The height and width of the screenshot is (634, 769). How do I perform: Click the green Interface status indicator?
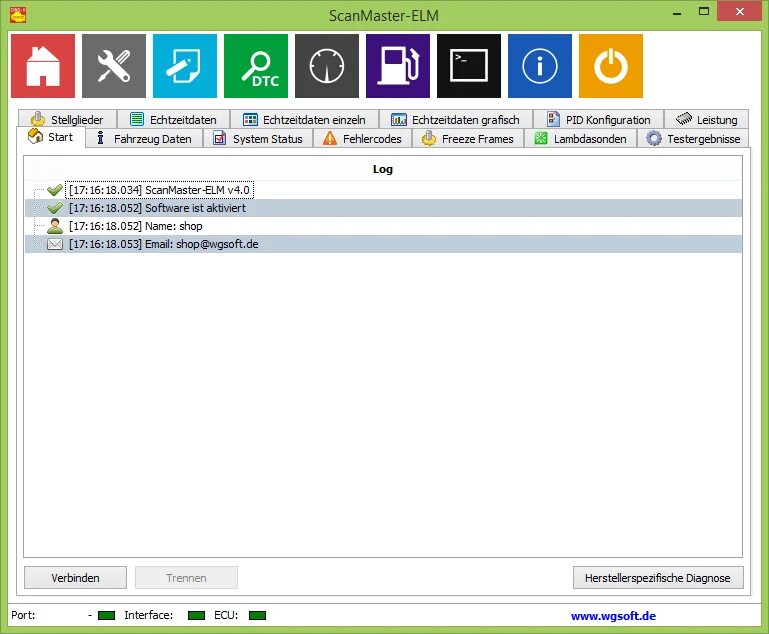pos(197,615)
